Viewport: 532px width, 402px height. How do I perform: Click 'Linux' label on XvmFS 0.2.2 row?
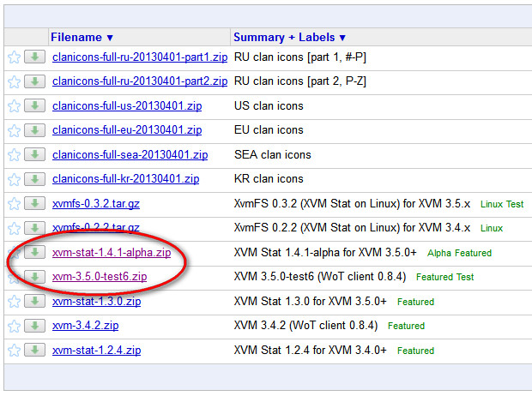(492, 229)
